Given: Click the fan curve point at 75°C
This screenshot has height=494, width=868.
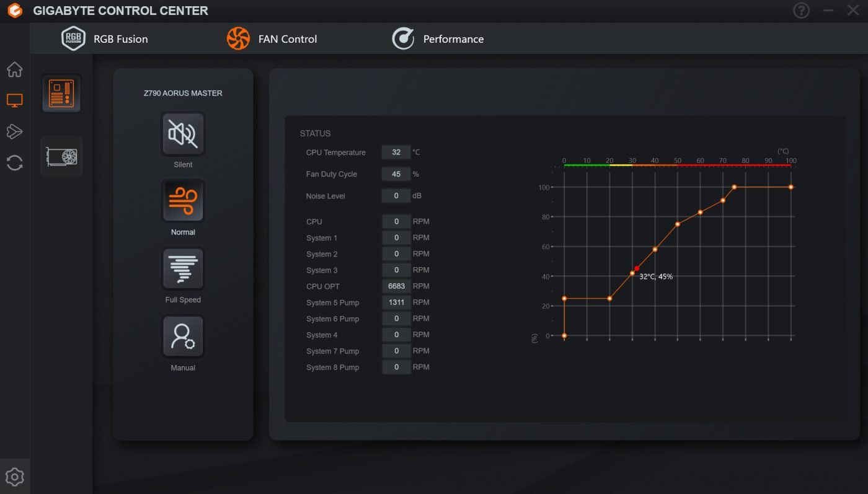Looking at the screenshot, I should (x=734, y=187).
